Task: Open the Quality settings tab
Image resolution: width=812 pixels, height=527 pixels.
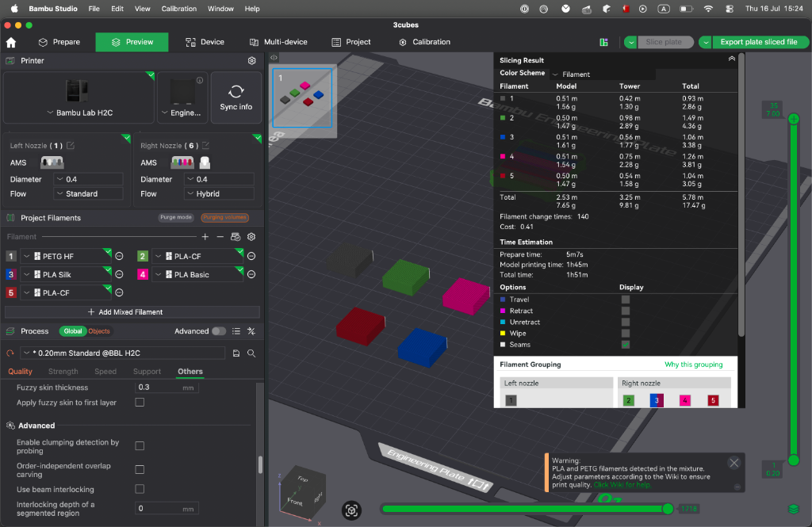Action: click(x=20, y=372)
